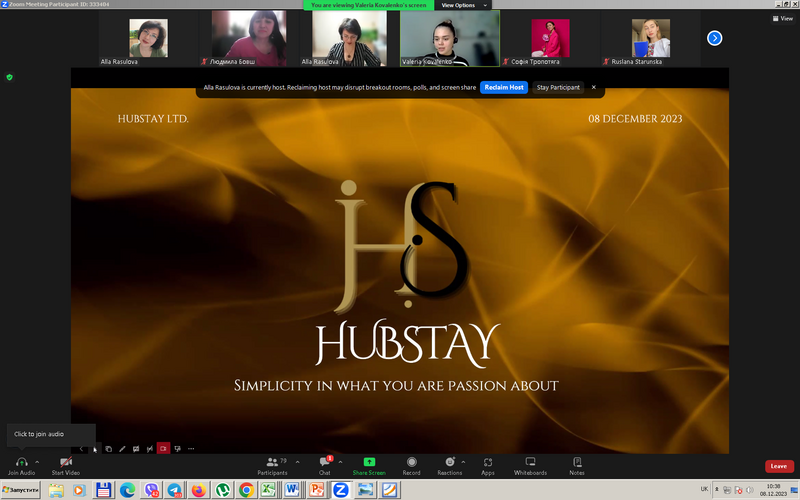
Task: Click the green Share Screen button
Action: 369,466
